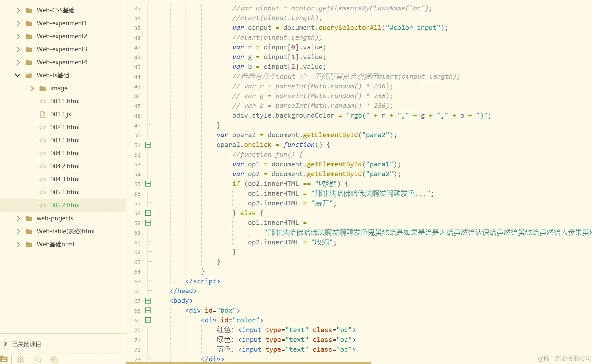Click backgroundColor on line 48
The image size is (592, 364).
click(x=305, y=115)
